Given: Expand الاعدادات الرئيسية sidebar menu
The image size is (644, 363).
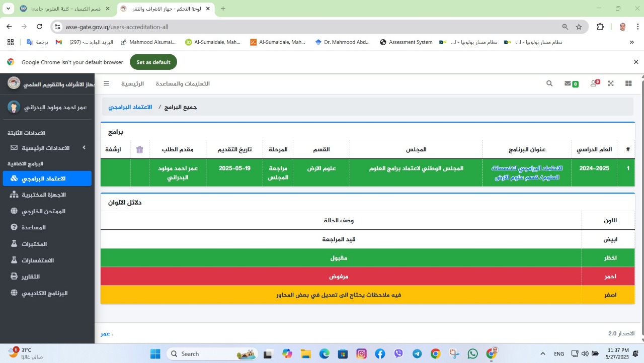Looking at the screenshot, I should point(46,148).
